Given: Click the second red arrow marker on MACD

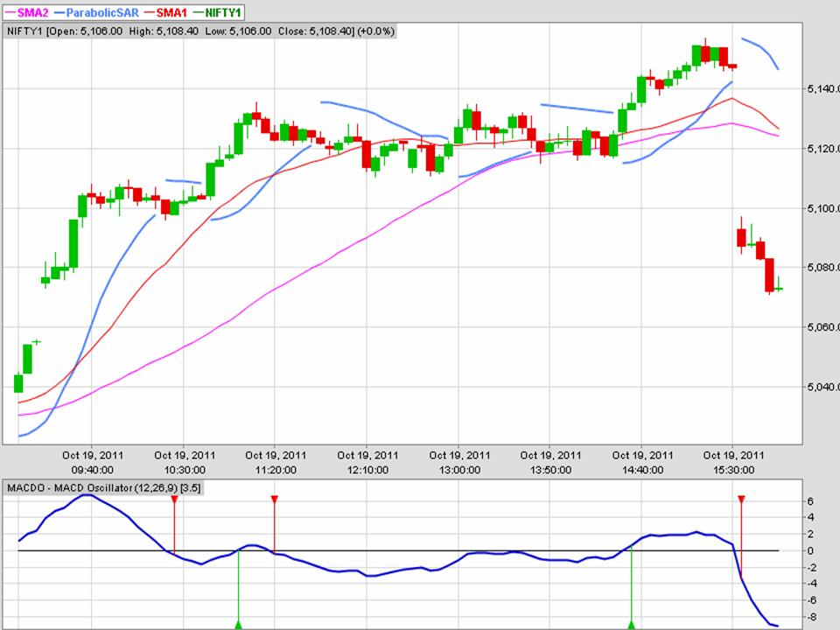Looking at the screenshot, I should pyautogui.click(x=274, y=499).
